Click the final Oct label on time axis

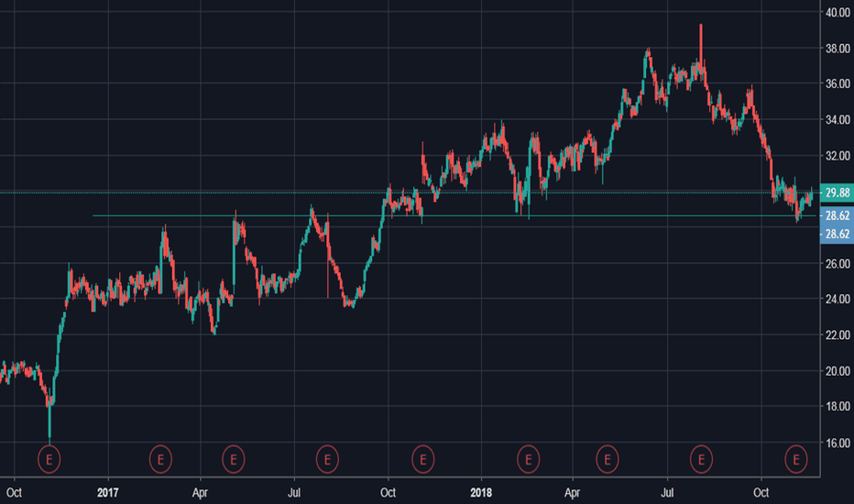pyautogui.click(x=761, y=493)
